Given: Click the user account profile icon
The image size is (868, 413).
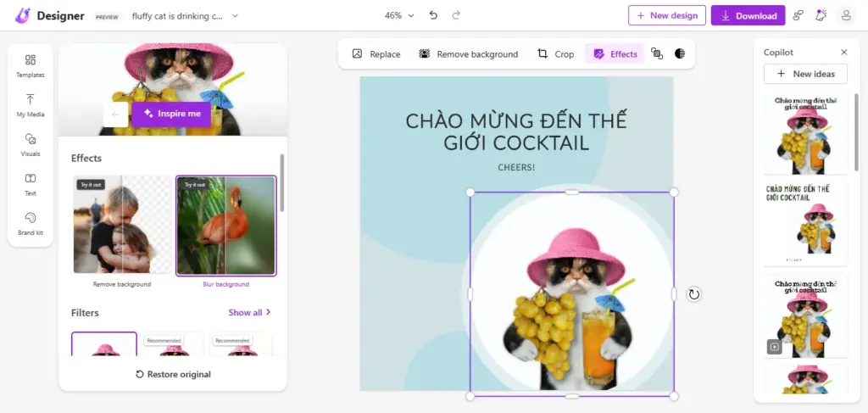Looking at the screenshot, I should (x=845, y=15).
